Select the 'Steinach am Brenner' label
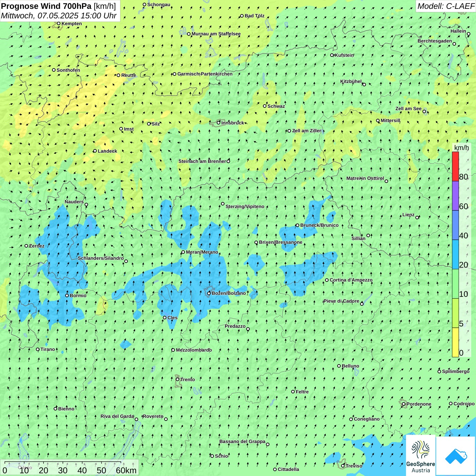This screenshot has height=476, width=476. [x=202, y=161]
